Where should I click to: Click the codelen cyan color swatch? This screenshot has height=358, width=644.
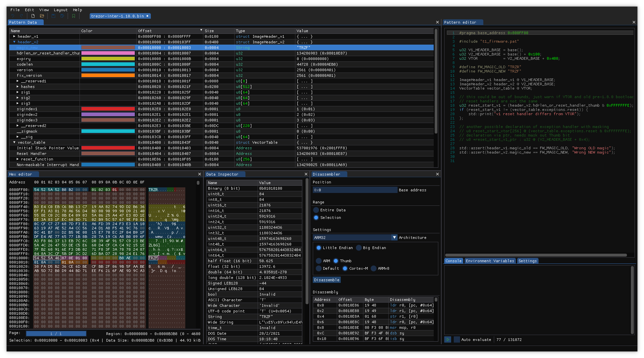[108, 64]
